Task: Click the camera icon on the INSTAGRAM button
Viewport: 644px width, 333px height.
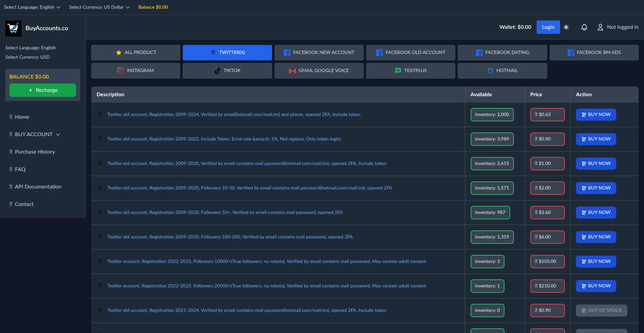Action: point(120,70)
